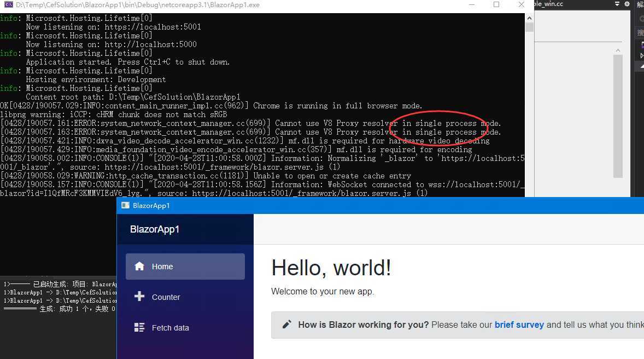Viewport: 644px width, 359px height.
Task: Click 'Content root path' console line
Action: 133,97
